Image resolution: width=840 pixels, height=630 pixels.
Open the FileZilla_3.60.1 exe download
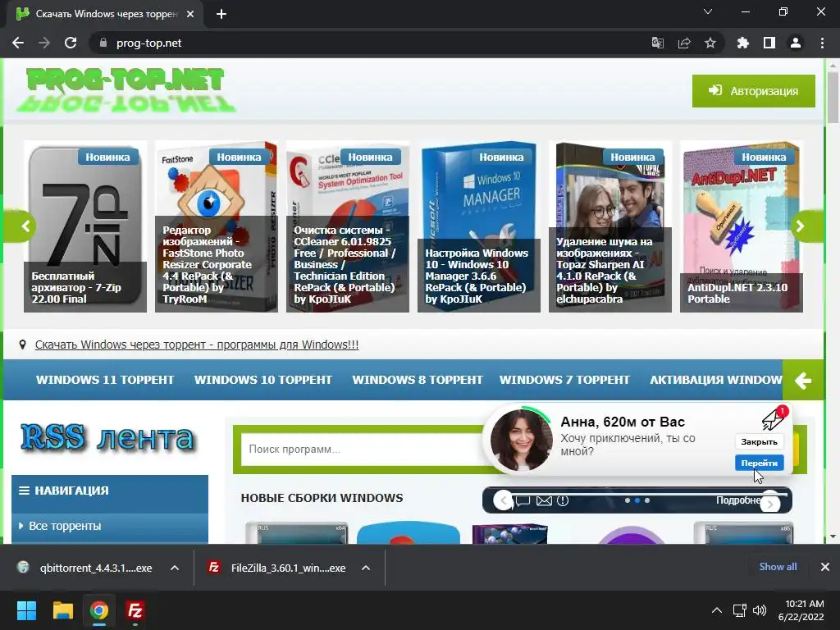[x=277, y=568]
